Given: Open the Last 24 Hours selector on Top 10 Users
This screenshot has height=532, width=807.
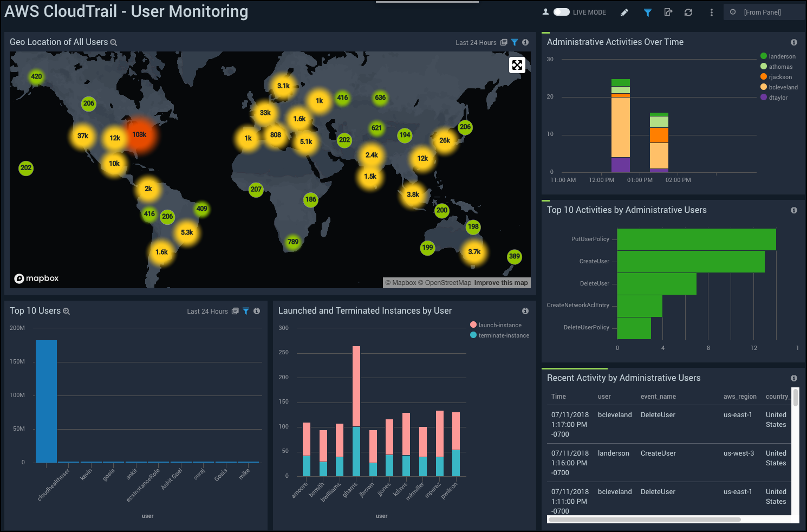Looking at the screenshot, I should pos(207,311).
